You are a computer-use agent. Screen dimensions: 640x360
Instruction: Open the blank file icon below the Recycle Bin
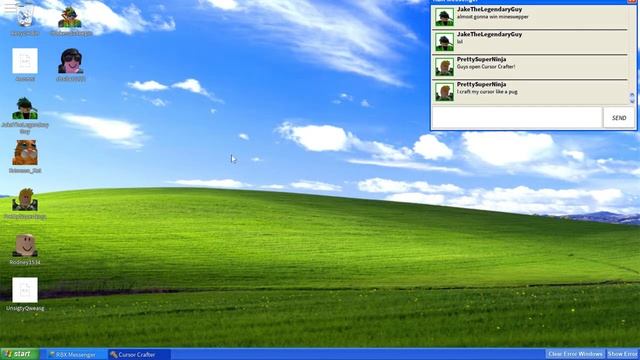click(25, 61)
